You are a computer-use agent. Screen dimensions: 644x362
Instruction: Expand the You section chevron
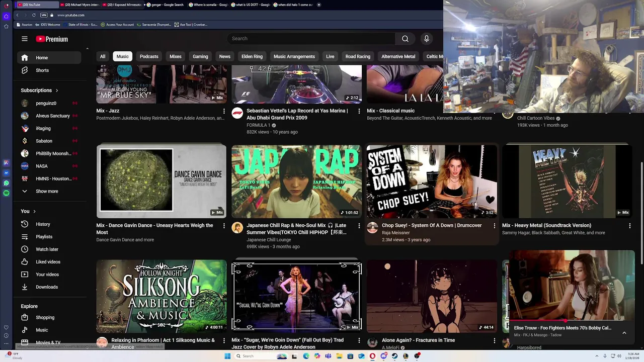(x=34, y=211)
